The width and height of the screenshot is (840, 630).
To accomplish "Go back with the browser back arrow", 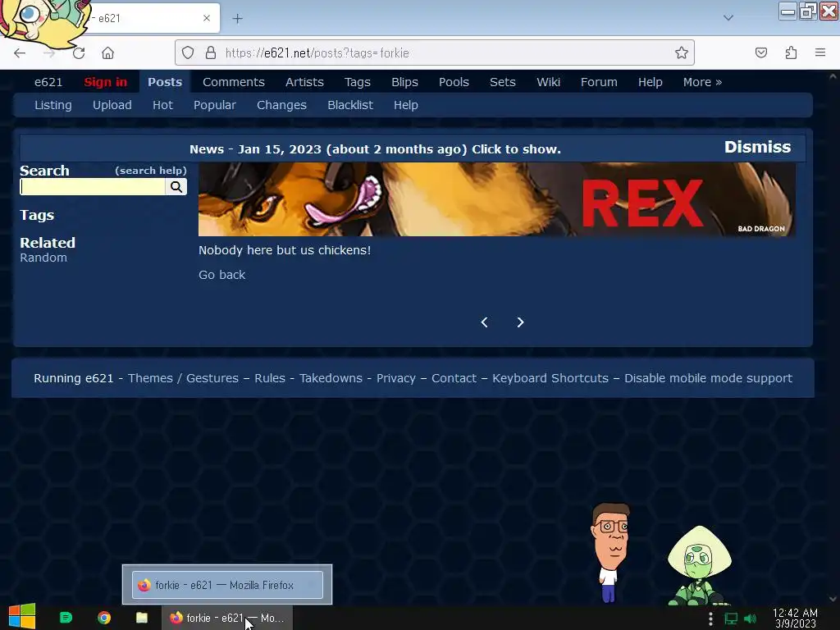I will (20, 52).
